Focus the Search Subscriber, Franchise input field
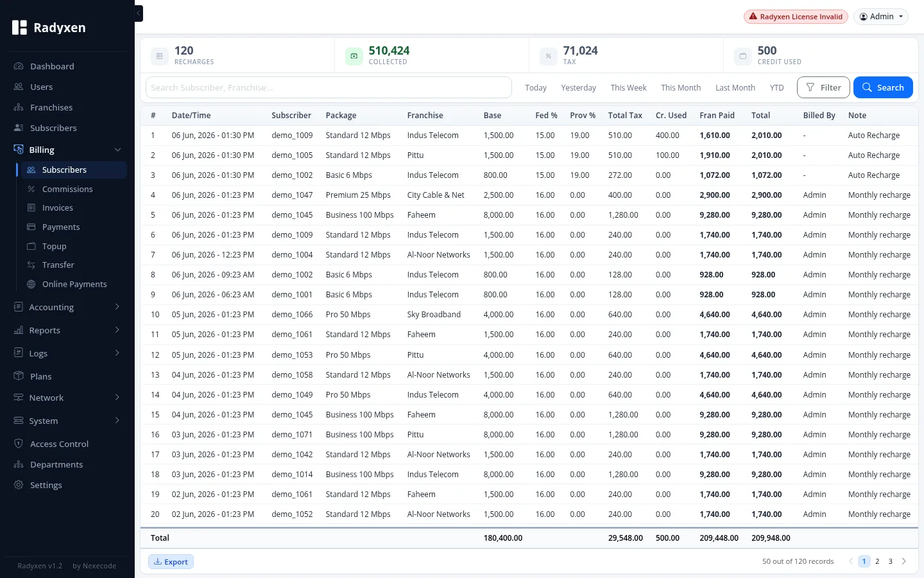The width and height of the screenshot is (924, 578). [329, 87]
